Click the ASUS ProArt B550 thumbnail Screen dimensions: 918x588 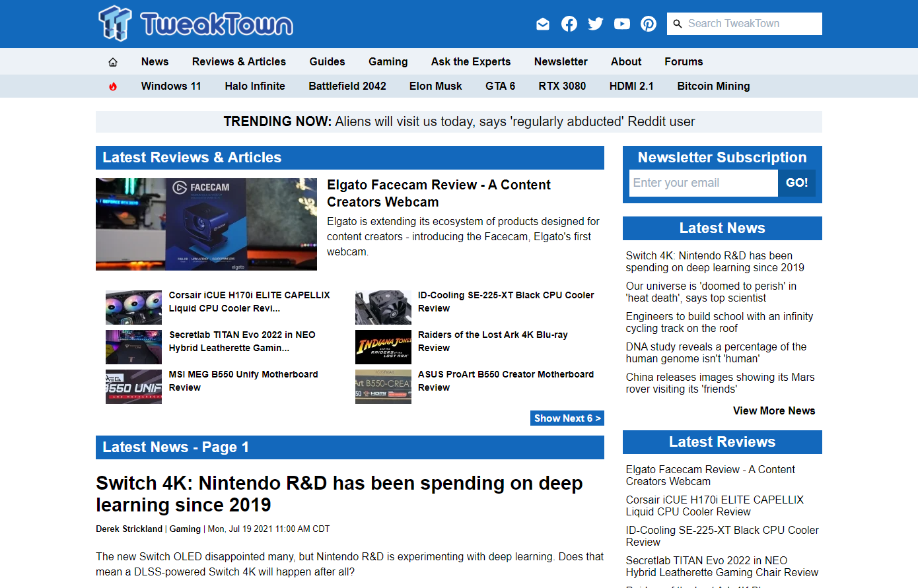[x=383, y=387]
